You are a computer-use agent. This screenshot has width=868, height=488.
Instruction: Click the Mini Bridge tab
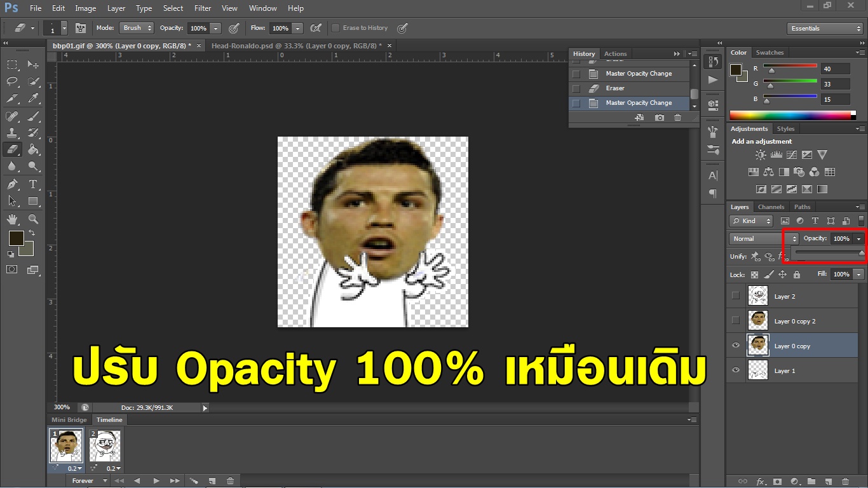click(69, 420)
